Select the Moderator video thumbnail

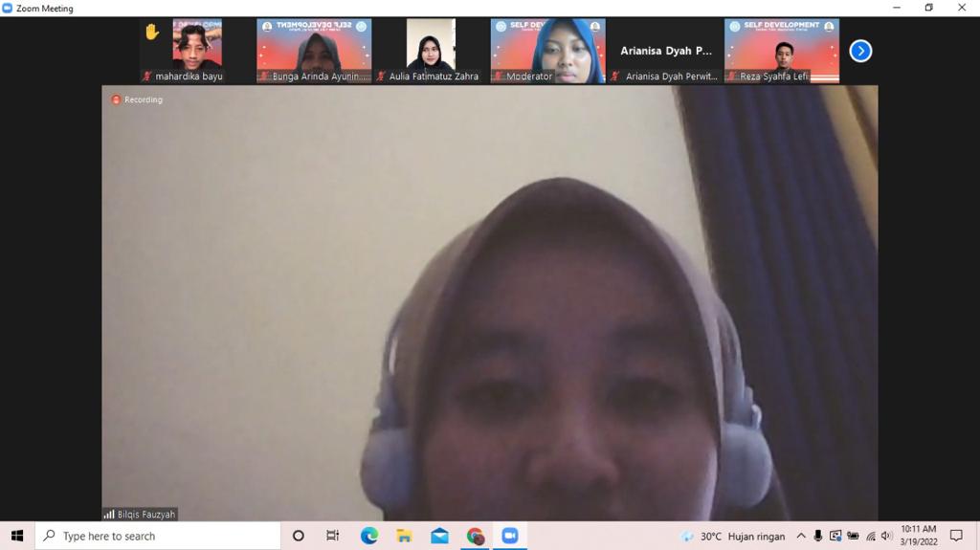tap(547, 51)
